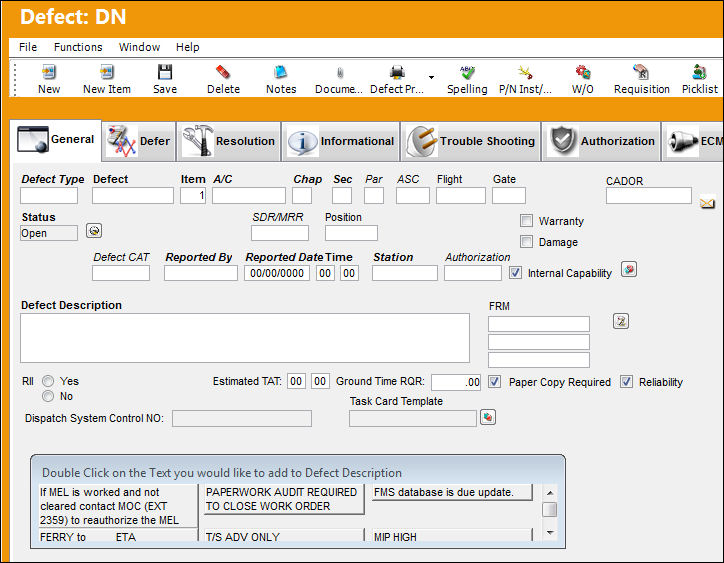Open the Picklist toolbar icon
Viewport: 724px width, 563px height.
point(699,73)
